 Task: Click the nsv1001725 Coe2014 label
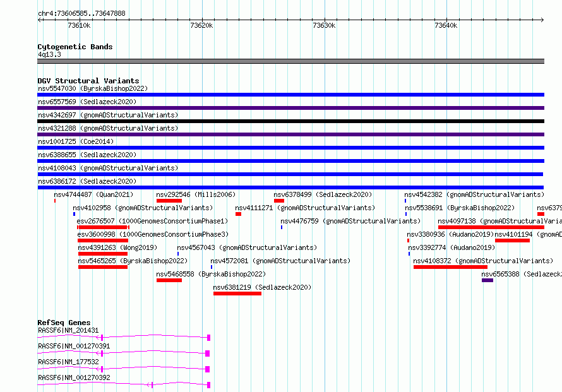[76, 141]
